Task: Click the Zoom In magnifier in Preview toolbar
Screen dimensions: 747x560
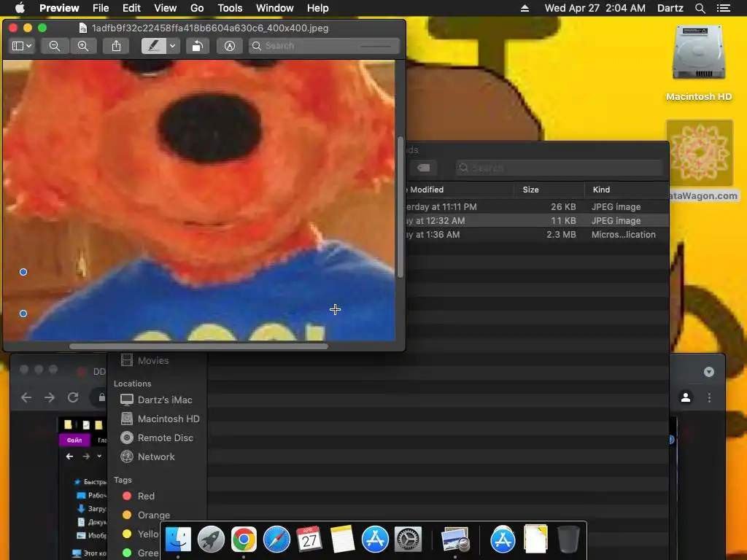Action: 83,46
